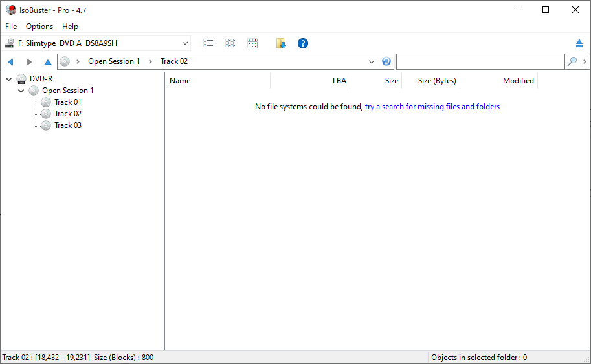Sort by LBA column header
Image resolution: width=591 pixels, height=364 pixels.
(x=310, y=81)
